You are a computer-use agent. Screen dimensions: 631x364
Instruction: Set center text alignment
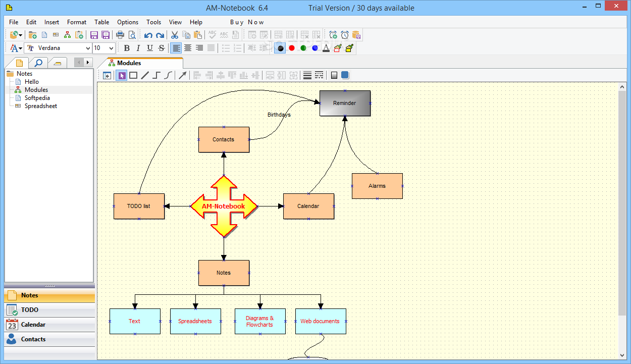point(188,48)
